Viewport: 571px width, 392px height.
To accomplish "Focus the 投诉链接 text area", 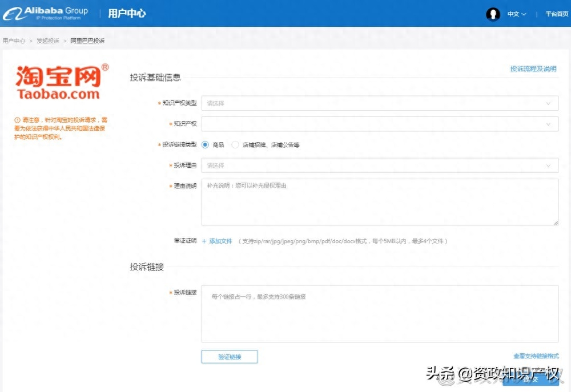I will 380,314.
